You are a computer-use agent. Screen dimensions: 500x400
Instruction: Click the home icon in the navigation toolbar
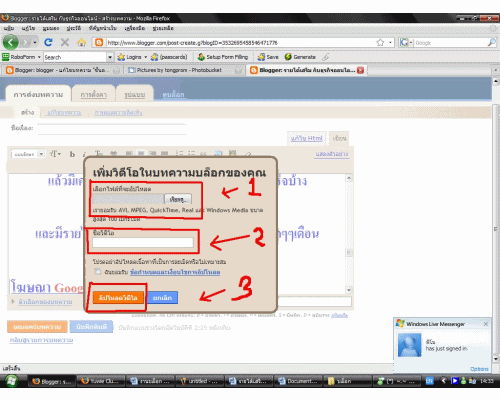tap(81, 43)
